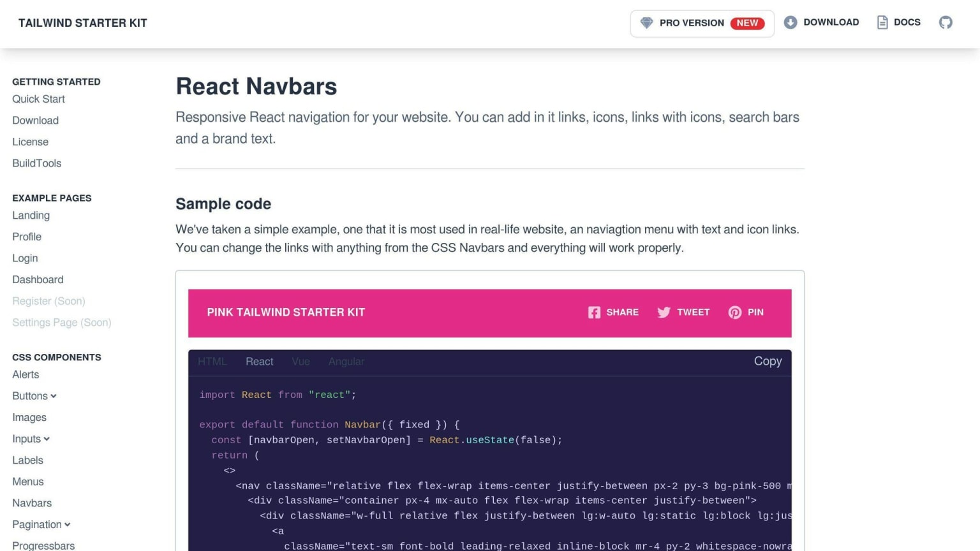Select the Angular code tab
The height and width of the screenshot is (551, 980).
pos(346,362)
